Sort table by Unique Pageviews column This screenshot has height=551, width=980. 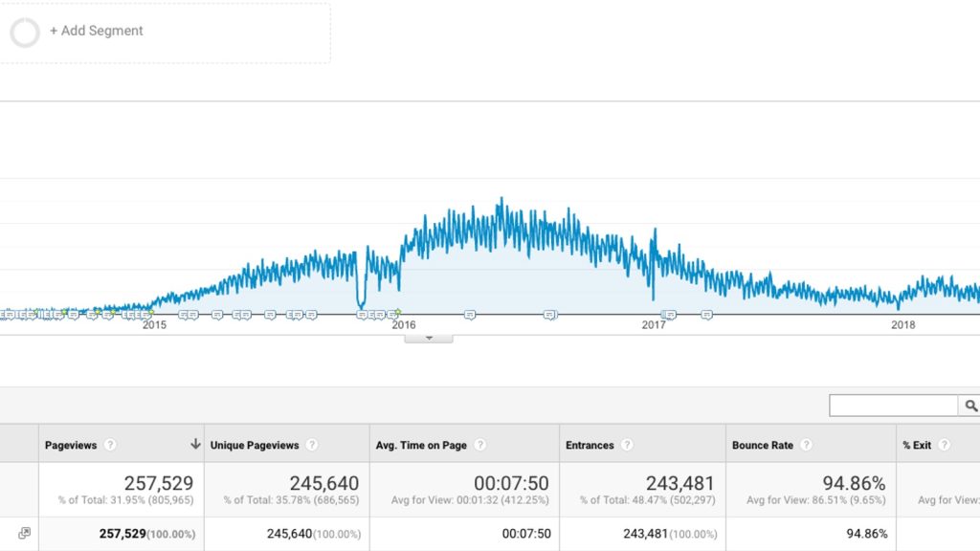click(255, 445)
